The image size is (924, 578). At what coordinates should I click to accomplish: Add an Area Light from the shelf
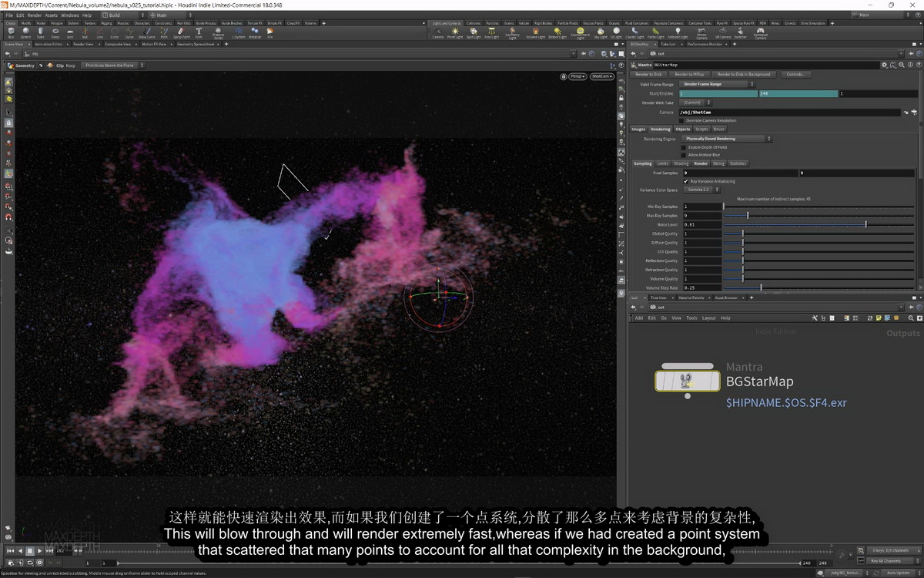(x=491, y=32)
